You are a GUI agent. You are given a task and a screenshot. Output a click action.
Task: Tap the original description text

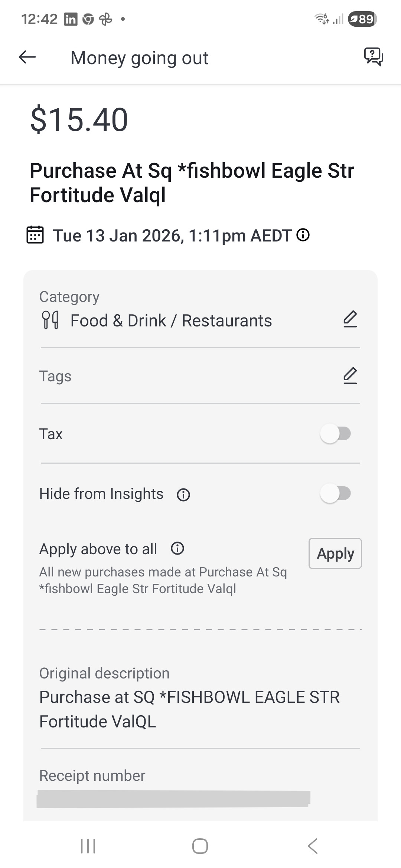(x=189, y=709)
